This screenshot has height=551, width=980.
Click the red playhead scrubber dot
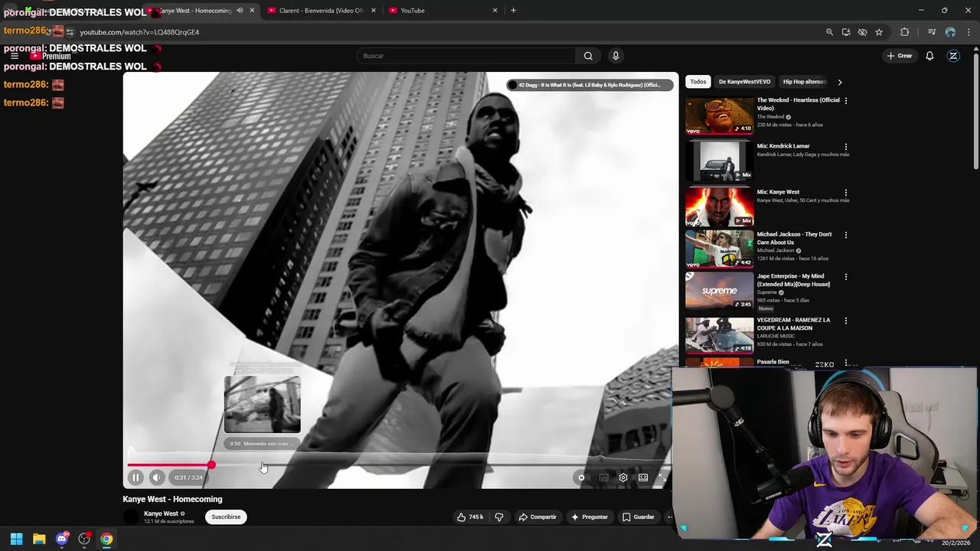point(211,465)
